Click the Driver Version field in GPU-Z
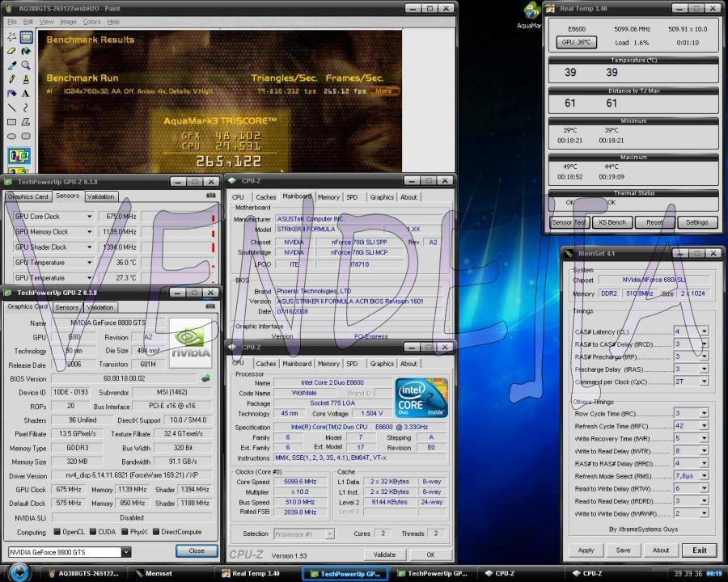Image resolution: width=728 pixels, height=582 pixels. (132, 475)
